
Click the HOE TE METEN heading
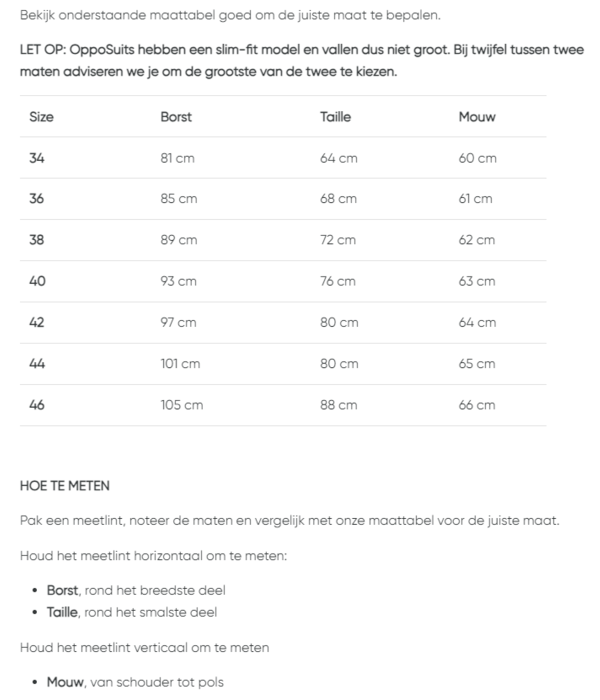(65, 486)
